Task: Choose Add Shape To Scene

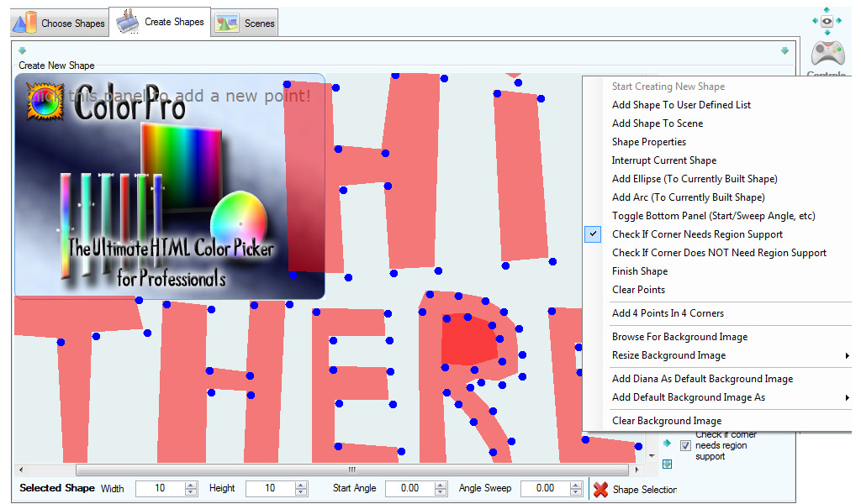Action: coord(658,123)
